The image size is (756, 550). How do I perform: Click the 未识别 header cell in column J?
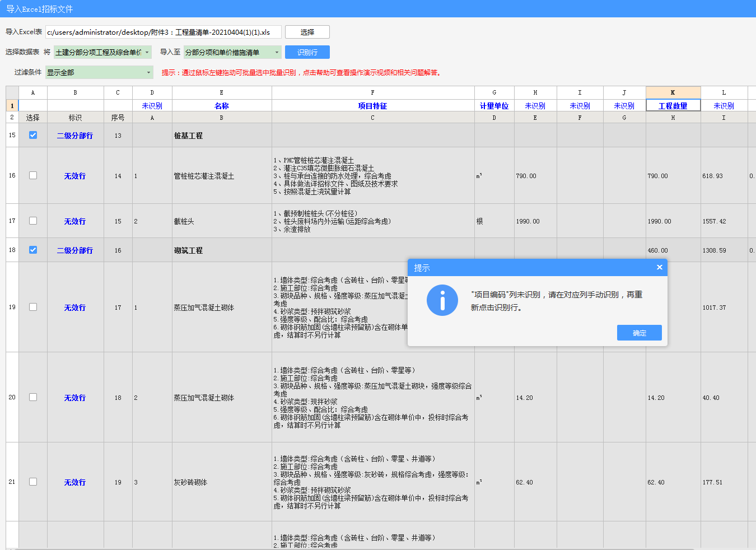(624, 105)
